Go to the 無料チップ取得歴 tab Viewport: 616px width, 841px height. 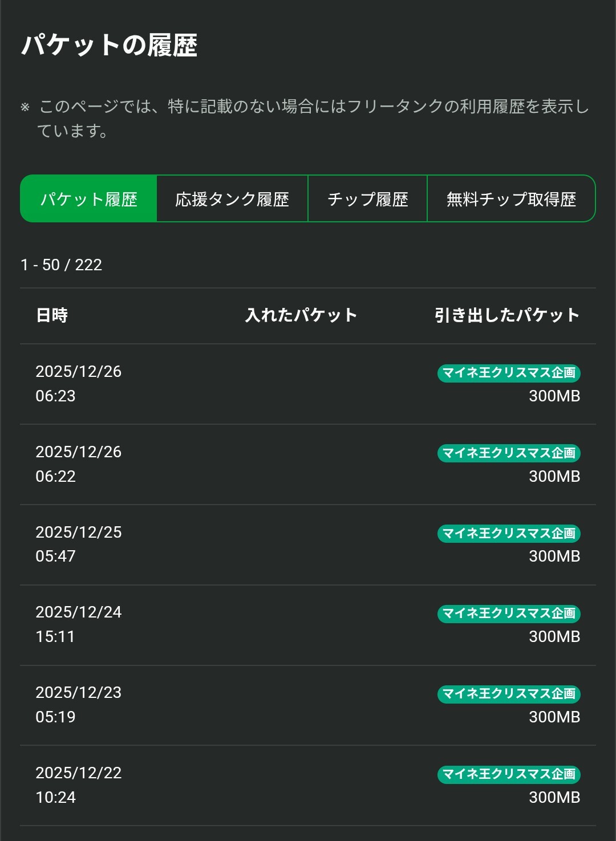pyautogui.click(x=511, y=199)
